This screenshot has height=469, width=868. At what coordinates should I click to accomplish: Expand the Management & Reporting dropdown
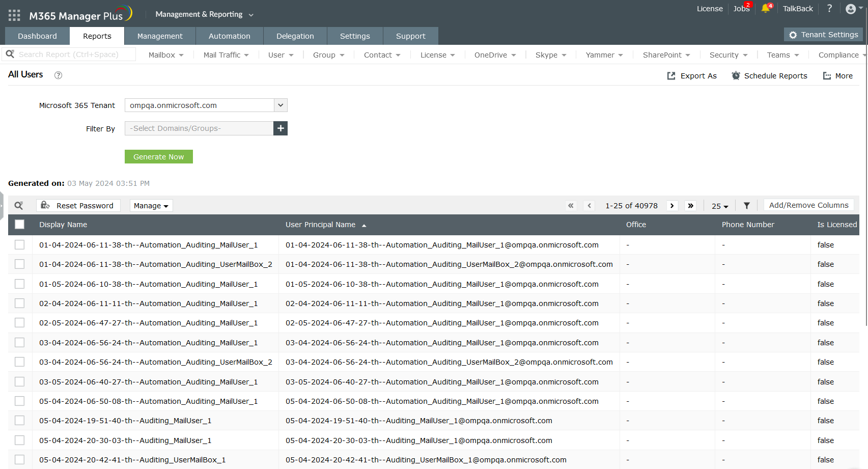coord(204,14)
